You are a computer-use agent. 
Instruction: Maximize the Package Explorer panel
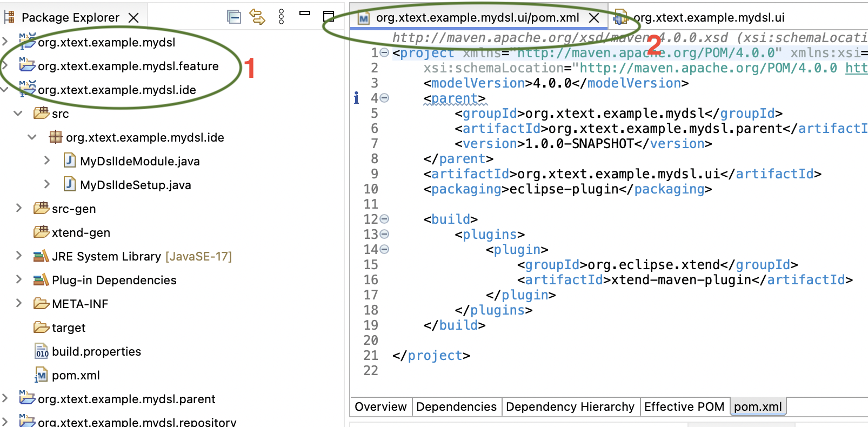point(329,16)
